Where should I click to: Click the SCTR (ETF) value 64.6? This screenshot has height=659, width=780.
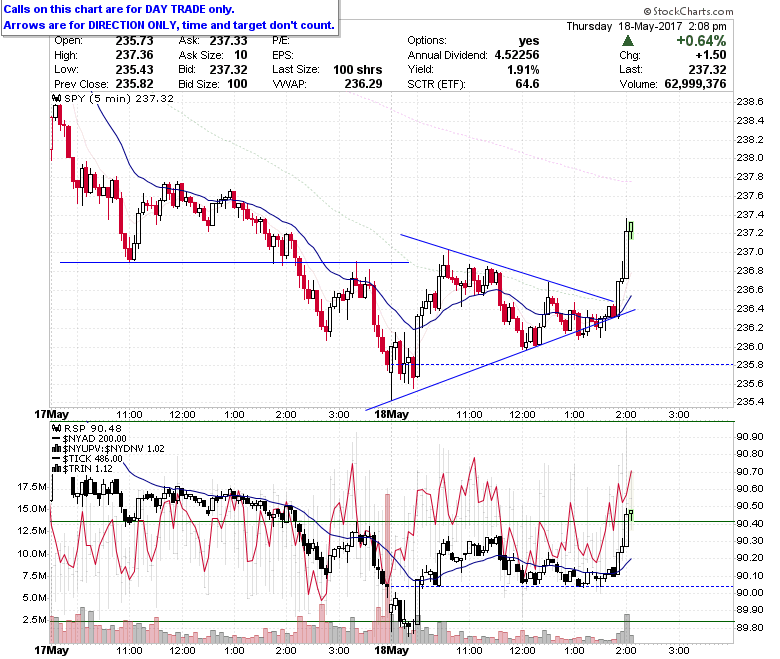click(527, 84)
